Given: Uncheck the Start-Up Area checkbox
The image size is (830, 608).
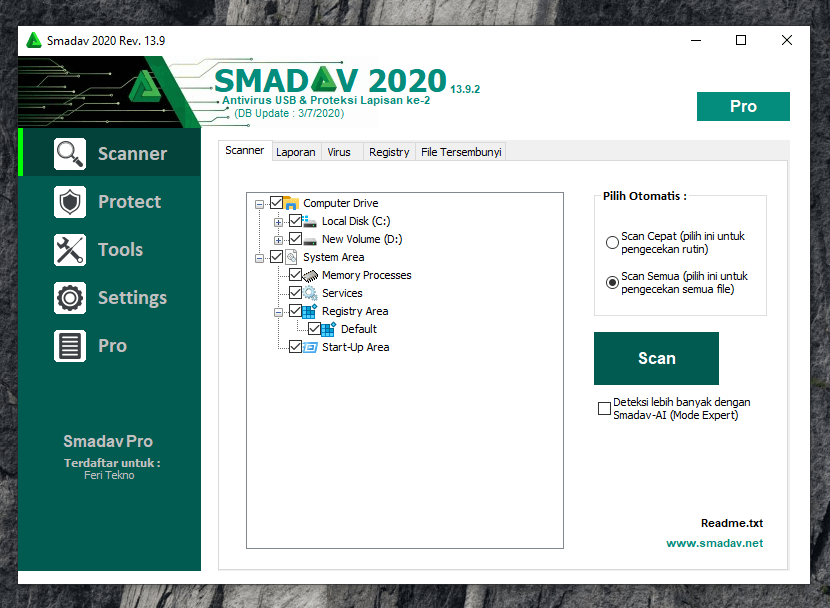Looking at the screenshot, I should (x=295, y=347).
